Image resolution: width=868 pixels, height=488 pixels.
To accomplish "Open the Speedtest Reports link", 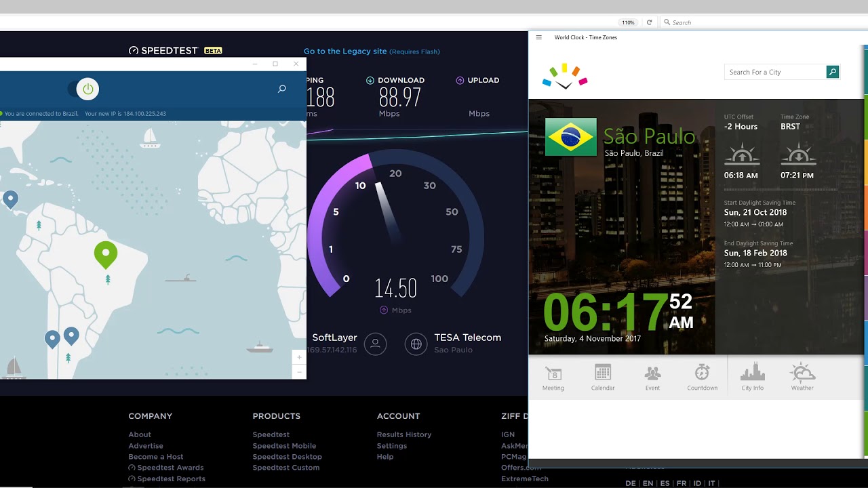I will (167, 479).
